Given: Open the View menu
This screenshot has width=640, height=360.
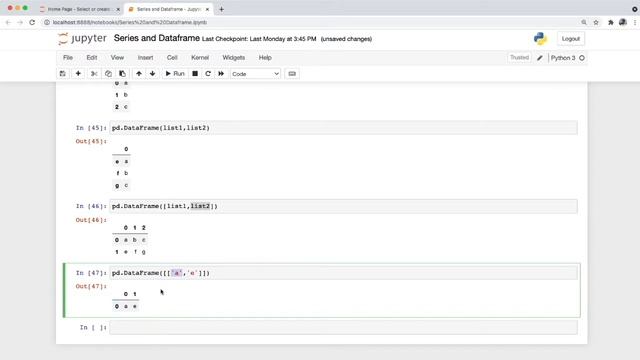Looking at the screenshot, I should click(x=117, y=58).
